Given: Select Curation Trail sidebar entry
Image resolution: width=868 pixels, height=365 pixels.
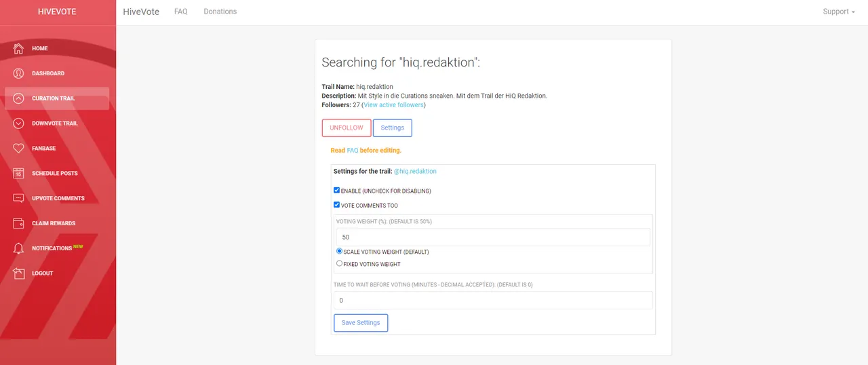Looking at the screenshot, I should tap(57, 98).
